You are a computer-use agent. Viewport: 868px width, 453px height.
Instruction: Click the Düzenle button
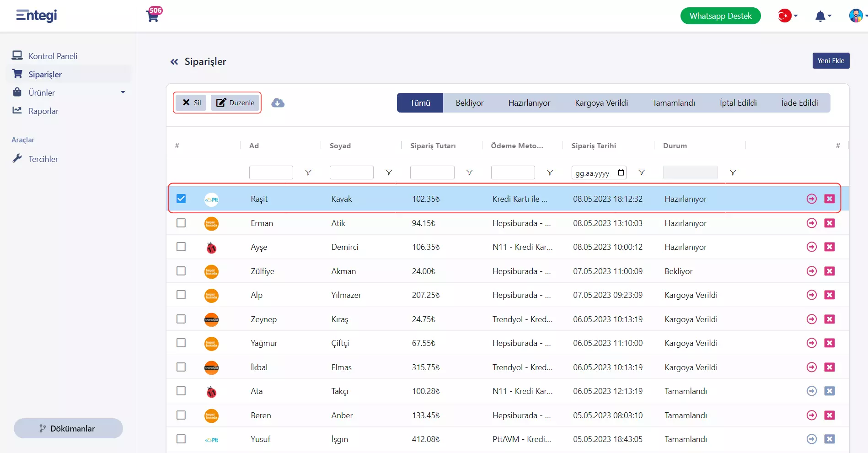pos(235,102)
